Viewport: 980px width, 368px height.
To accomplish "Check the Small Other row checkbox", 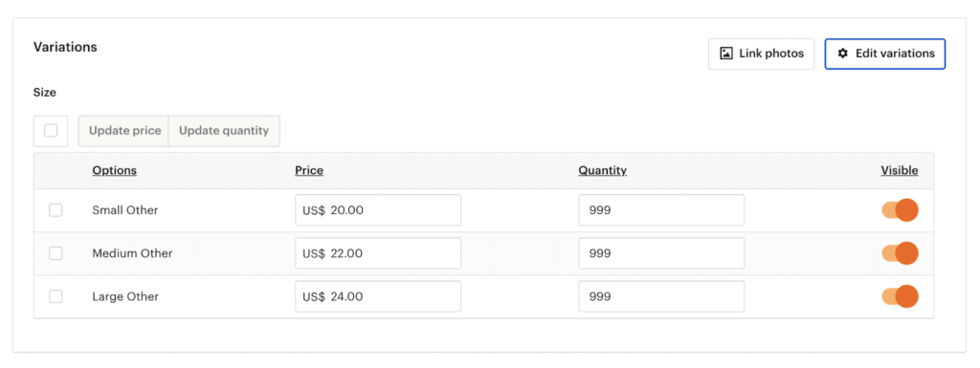I will click(x=56, y=210).
